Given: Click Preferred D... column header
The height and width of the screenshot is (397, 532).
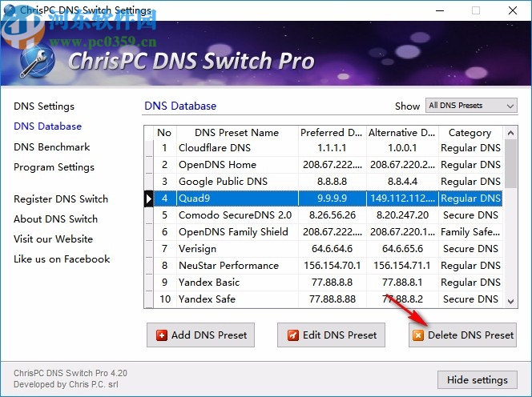Looking at the screenshot, I should click(x=332, y=133).
